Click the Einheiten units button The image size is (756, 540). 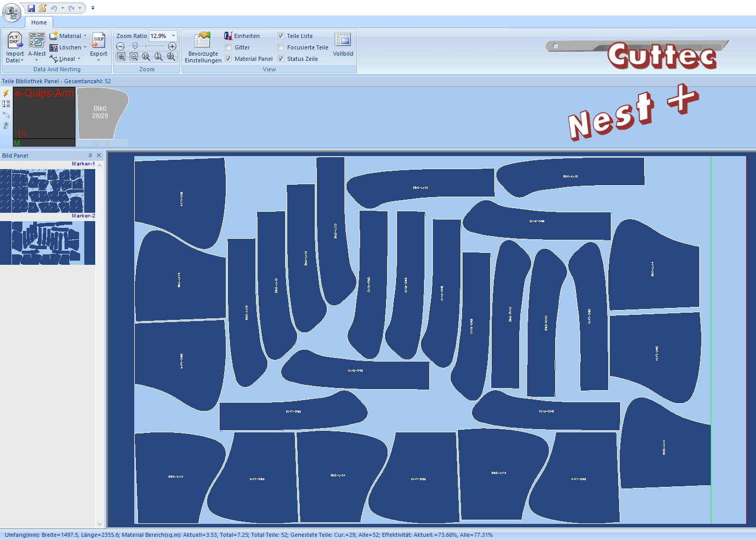242,36
